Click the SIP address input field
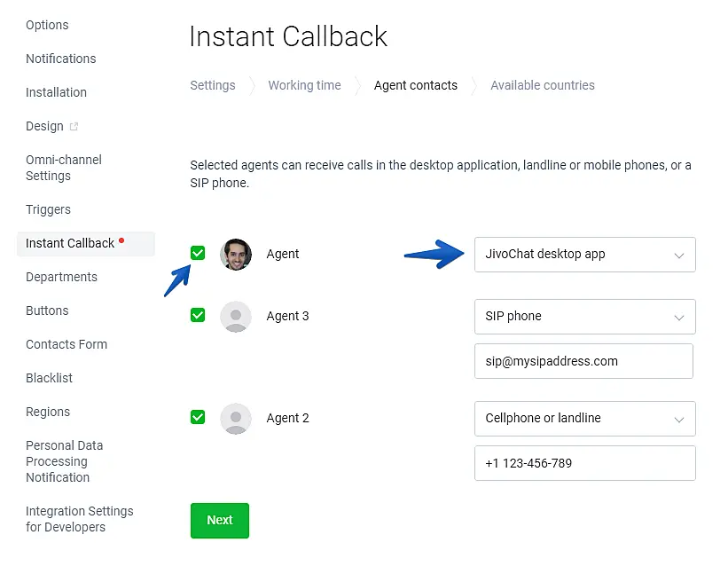The width and height of the screenshot is (728, 574). click(583, 362)
